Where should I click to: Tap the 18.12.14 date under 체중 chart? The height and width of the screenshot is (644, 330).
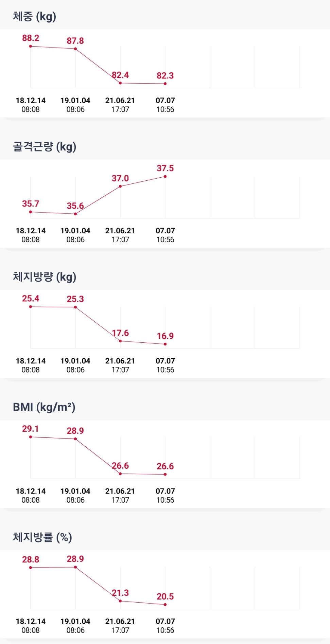coord(31,101)
